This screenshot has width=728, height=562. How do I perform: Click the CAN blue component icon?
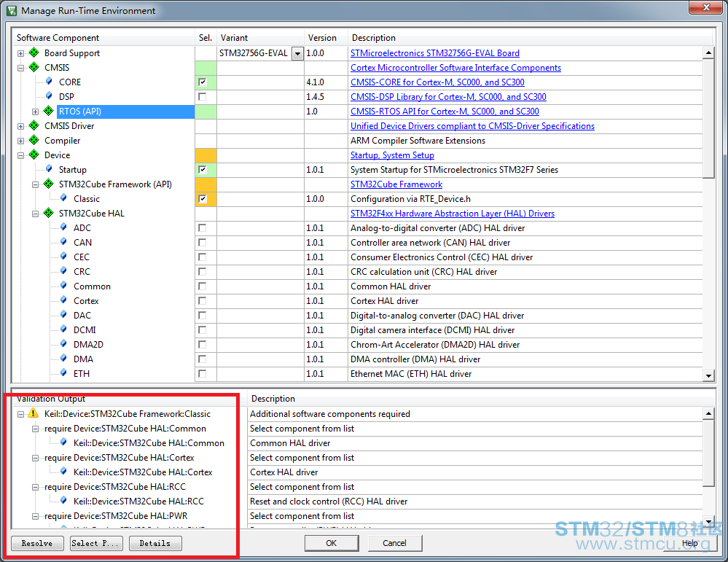tap(63, 241)
